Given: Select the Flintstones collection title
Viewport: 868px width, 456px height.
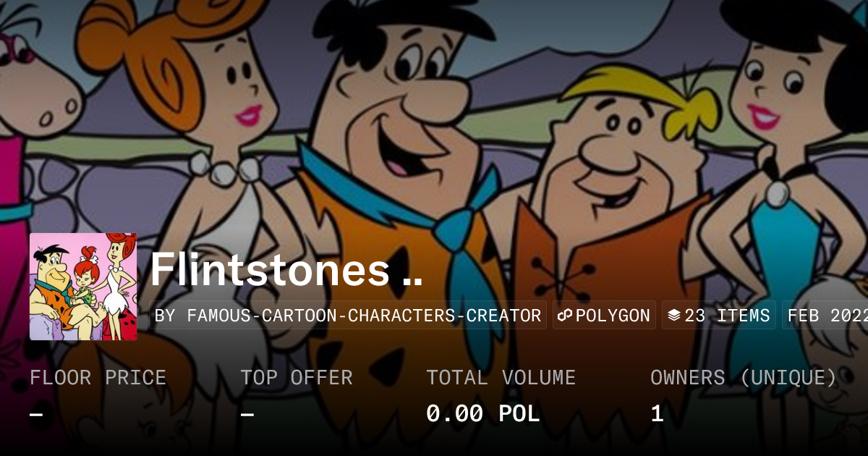Looking at the screenshot, I should coord(286,269).
